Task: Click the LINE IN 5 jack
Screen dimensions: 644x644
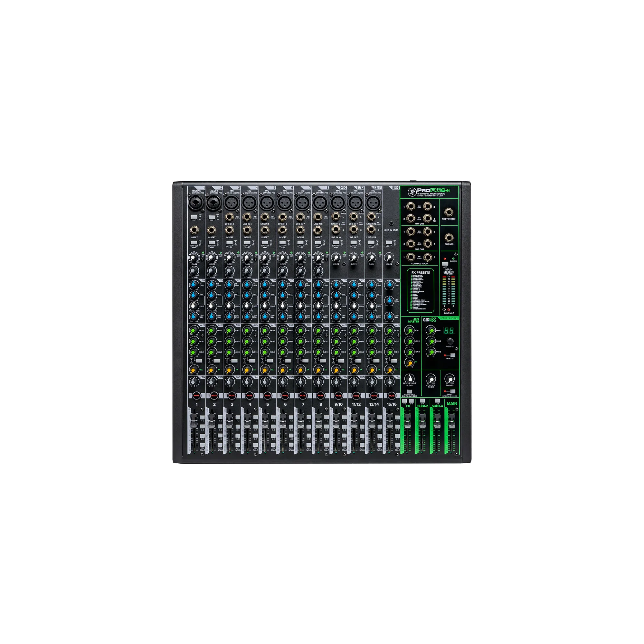Action: [265, 217]
